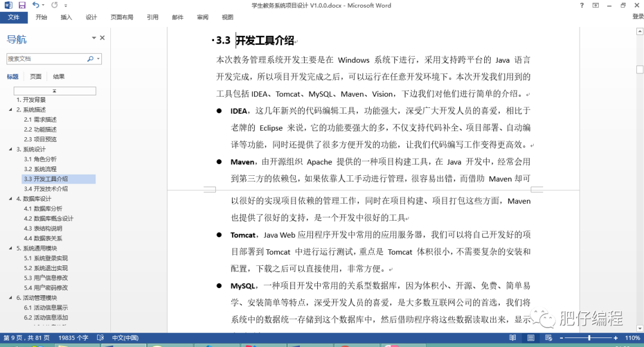Undo the last action

pos(36,5)
